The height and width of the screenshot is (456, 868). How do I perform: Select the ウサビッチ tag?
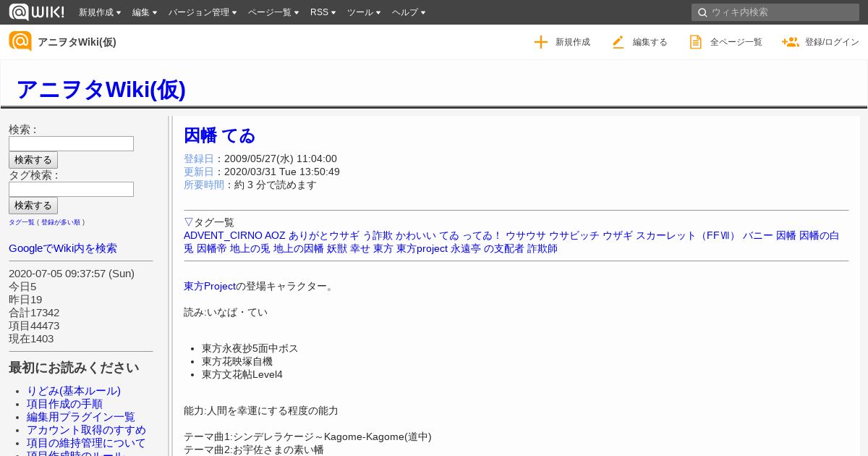574,235
